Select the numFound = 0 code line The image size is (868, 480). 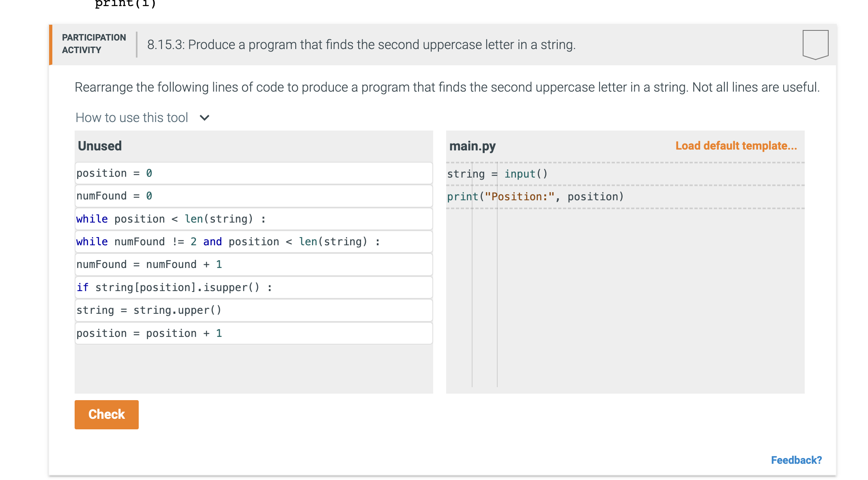pyautogui.click(x=254, y=196)
